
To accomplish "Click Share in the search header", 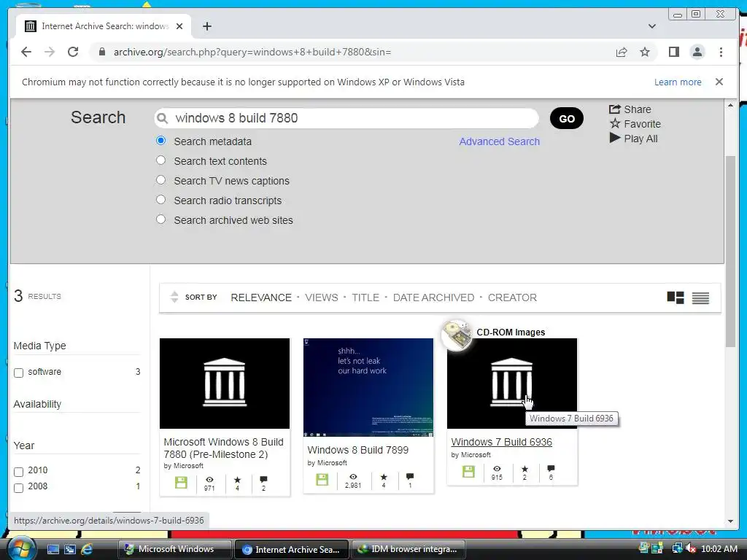I will 630,109.
